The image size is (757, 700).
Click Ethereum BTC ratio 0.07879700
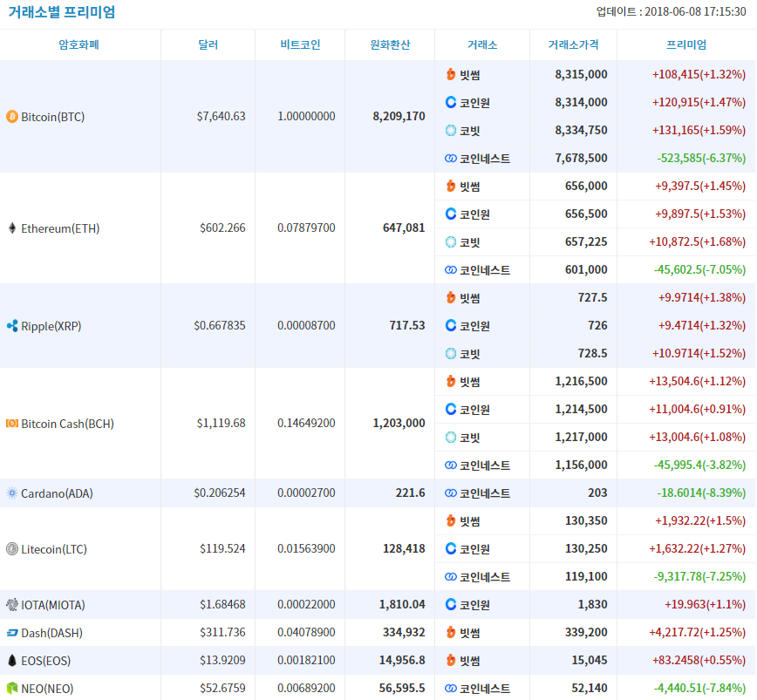click(306, 228)
